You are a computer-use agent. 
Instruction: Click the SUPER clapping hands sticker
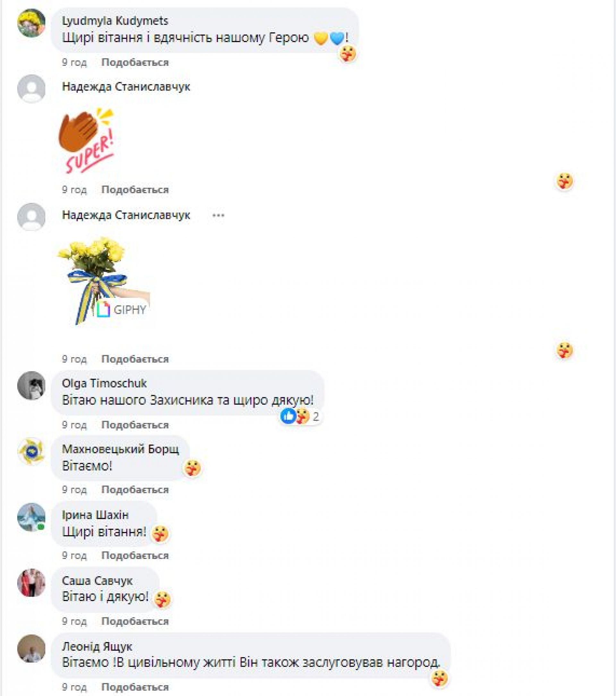[87, 140]
